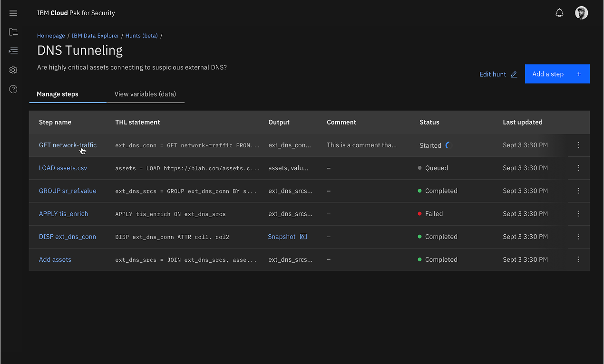Go to Hunts (beta) breadcrumb
Viewport: 604px width, 364px height.
(142, 36)
